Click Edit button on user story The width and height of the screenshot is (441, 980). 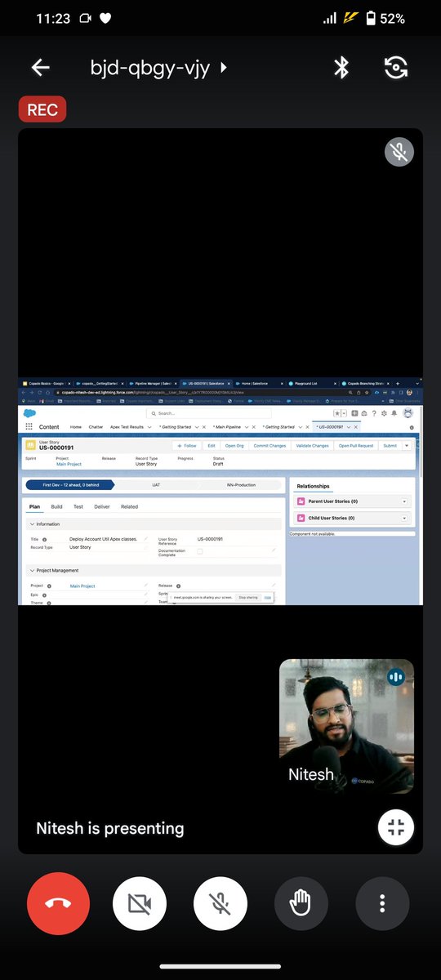pos(212,446)
